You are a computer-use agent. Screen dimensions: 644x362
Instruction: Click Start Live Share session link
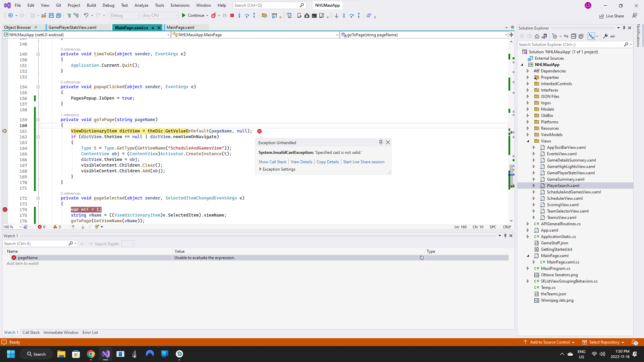click(364, 162)
